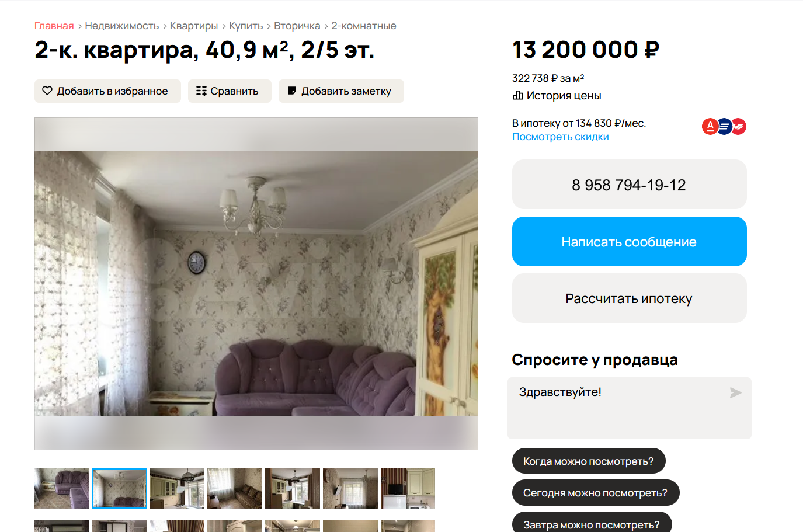Click the red Alfa bank logo
803x532 pixels.
(x=710, y=126)
